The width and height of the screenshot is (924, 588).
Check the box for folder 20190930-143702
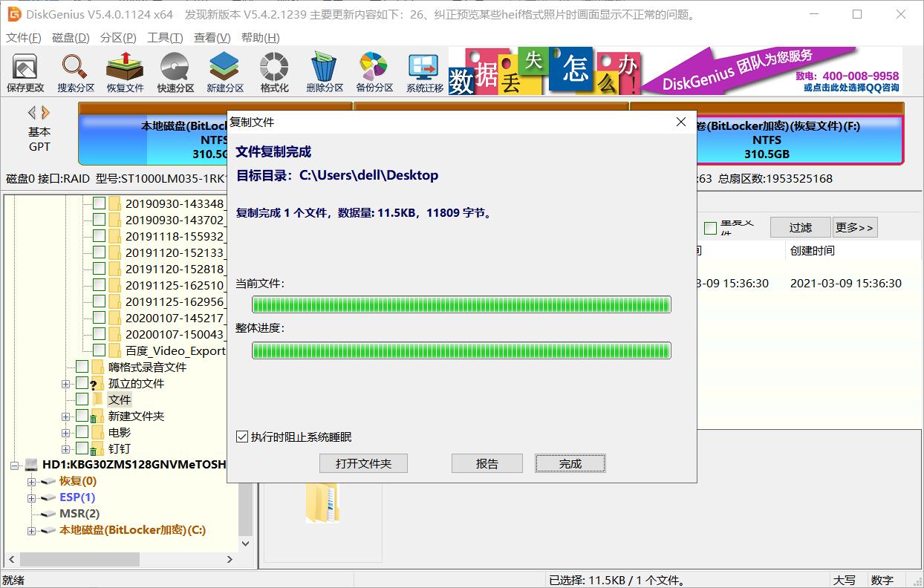click(x=99, y=220)
